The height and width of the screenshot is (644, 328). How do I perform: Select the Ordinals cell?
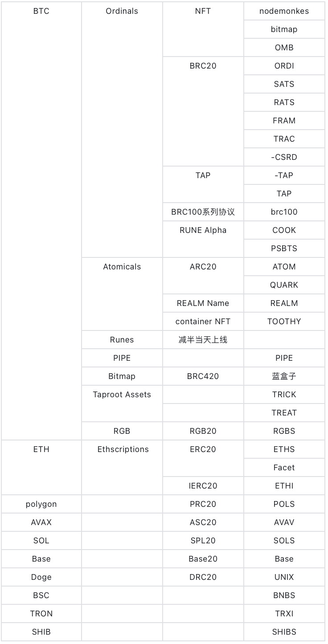click(122, 11)
